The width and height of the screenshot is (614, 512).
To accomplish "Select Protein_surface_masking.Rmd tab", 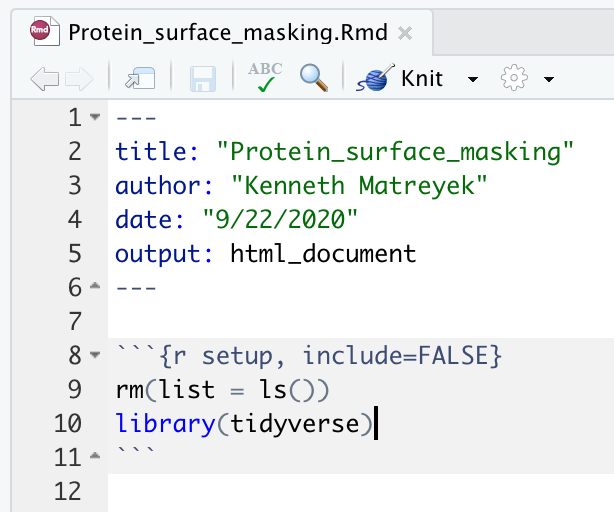I will coord(222,32).
